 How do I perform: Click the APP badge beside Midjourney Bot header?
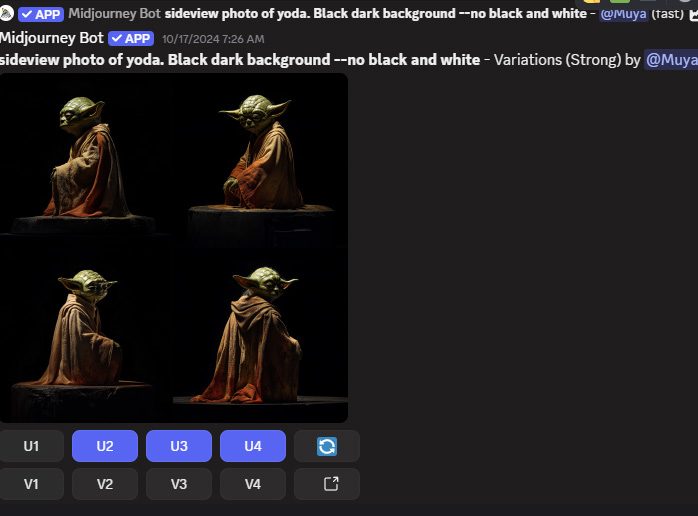pyautogui.click(x=131, y=39)
